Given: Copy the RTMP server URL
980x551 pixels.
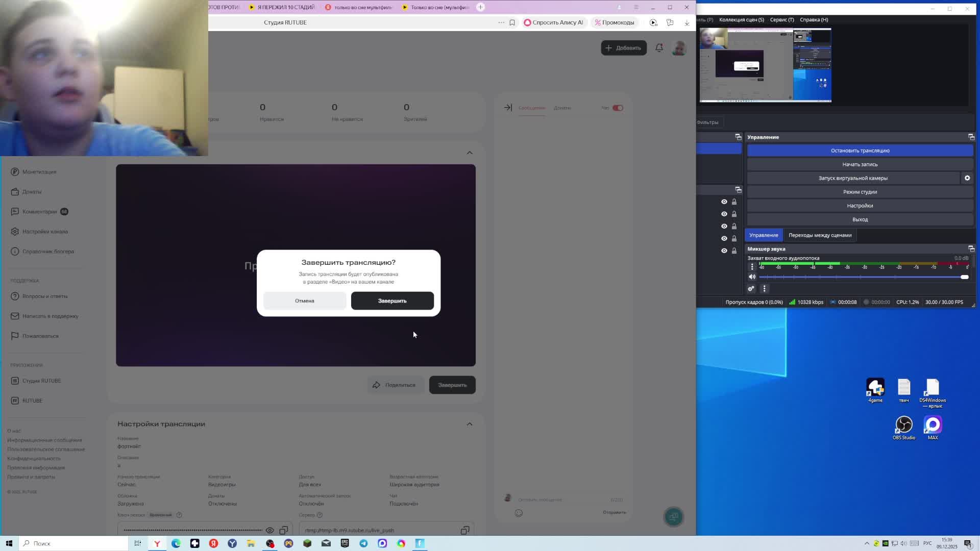Looking at the screenshot, I should pos(464,531).
